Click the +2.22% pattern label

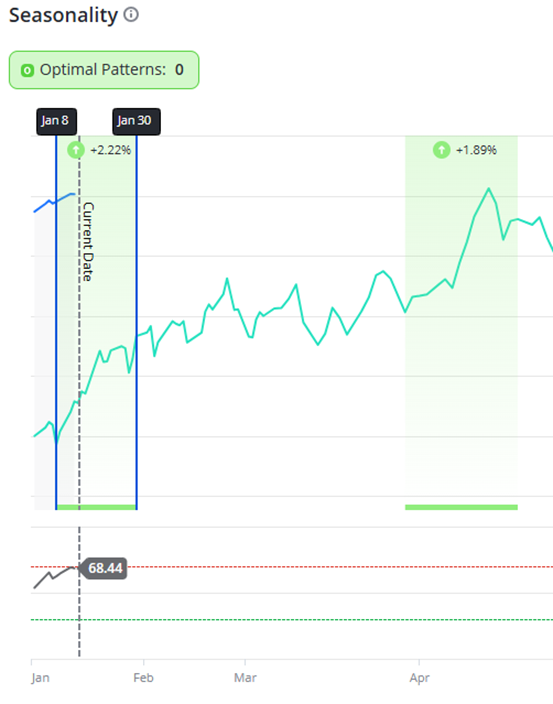(111, 150)
